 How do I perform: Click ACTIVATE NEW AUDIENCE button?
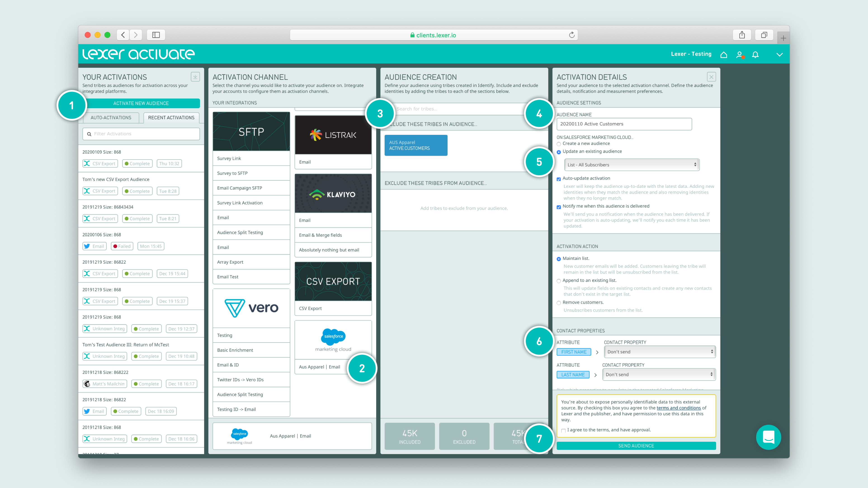click(141, 103)
